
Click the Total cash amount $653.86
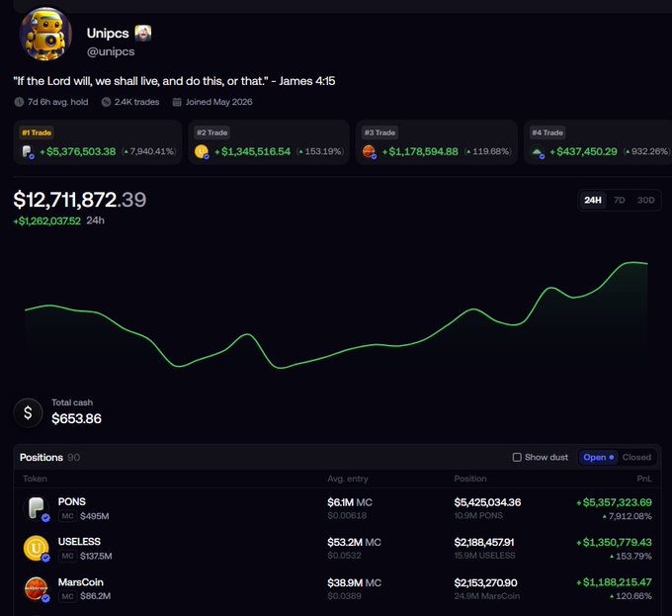point(76,418)
